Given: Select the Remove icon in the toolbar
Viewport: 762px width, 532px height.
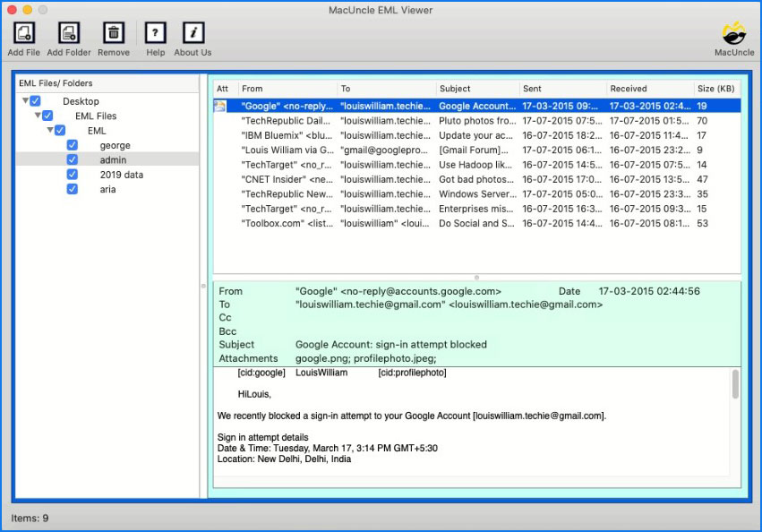Looking at the screenshot, I should tap(113, 34).
